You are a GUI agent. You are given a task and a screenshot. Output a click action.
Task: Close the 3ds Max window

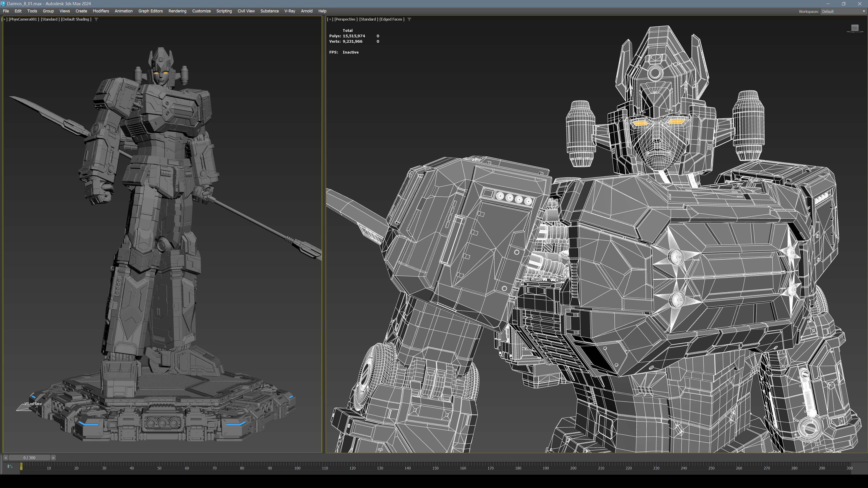pos(860,4)
